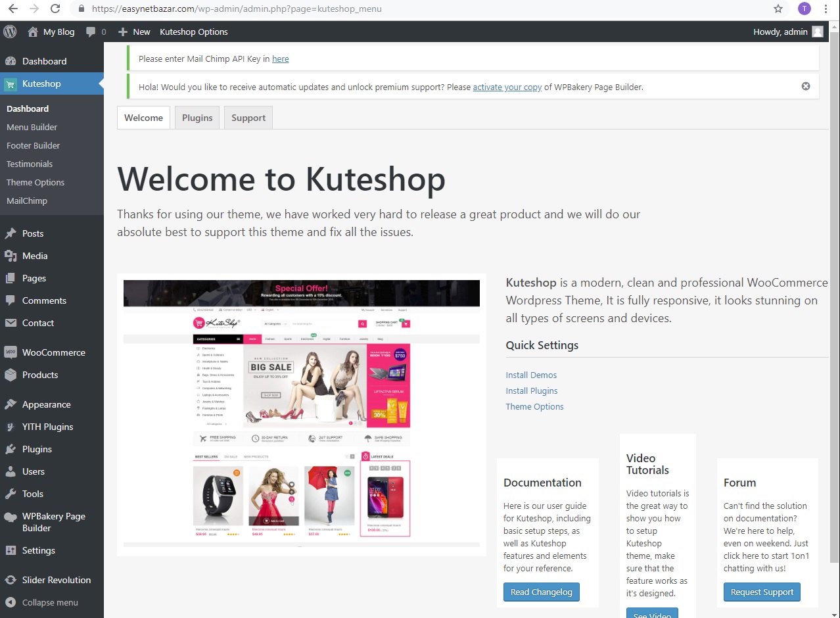Dismiss the WPBakery activation notice
This screenshot has width=840, height=618.
(806, 86)
